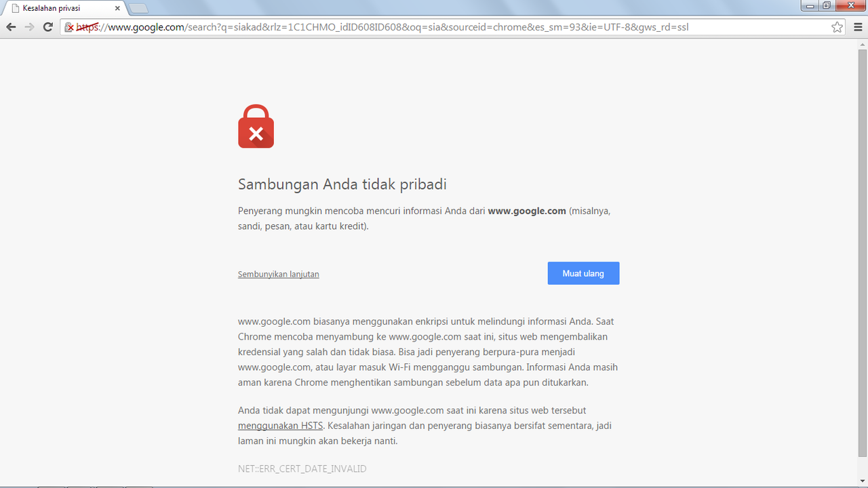Viewport: 868px width, 488px height.
Task: Click the scrollbar down arrow
Action: point(863,481)
